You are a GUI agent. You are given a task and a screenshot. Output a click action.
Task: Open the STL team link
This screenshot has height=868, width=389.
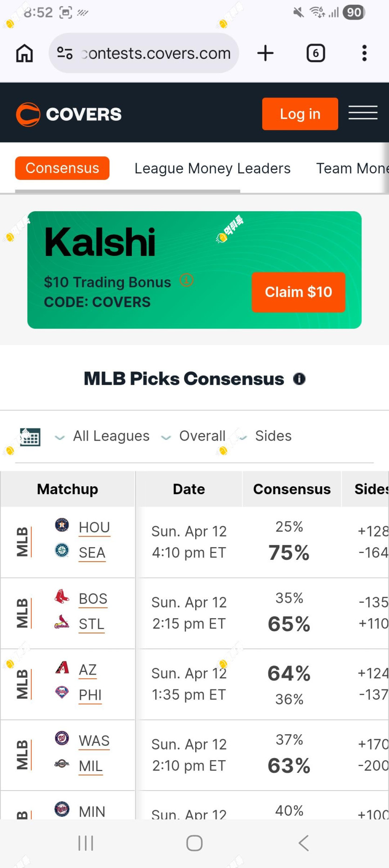[92, 624]
